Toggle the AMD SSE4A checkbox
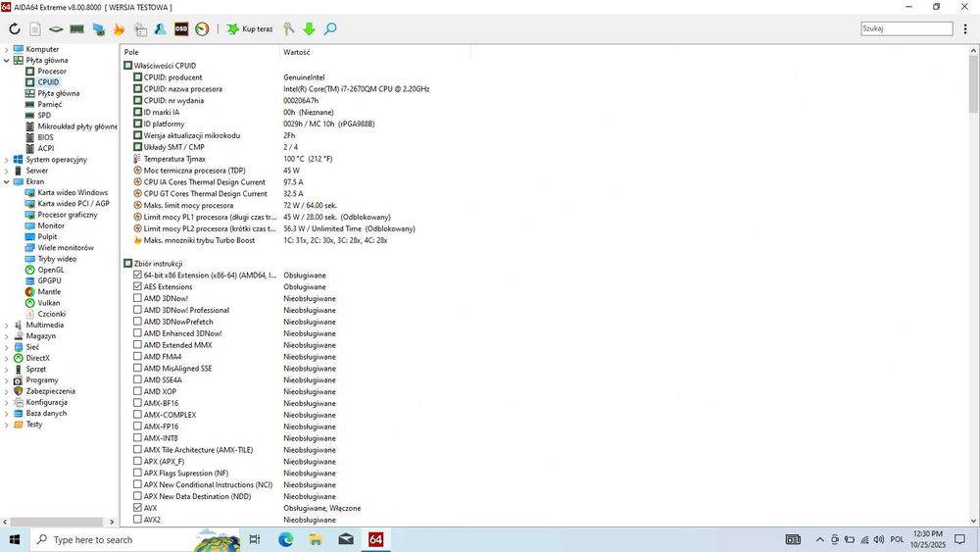The height and width of the screenshot is (552, 980). coord(137,379)
